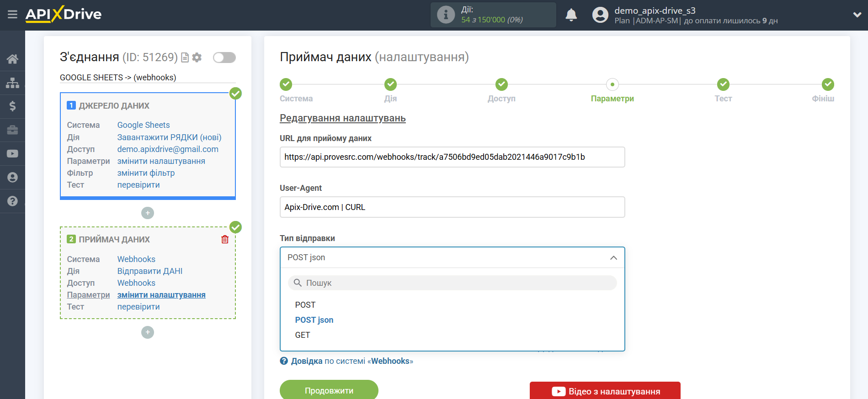868x399 pixels.
Task: Add a step after the data receiver
Action: (x=148, y=332)
